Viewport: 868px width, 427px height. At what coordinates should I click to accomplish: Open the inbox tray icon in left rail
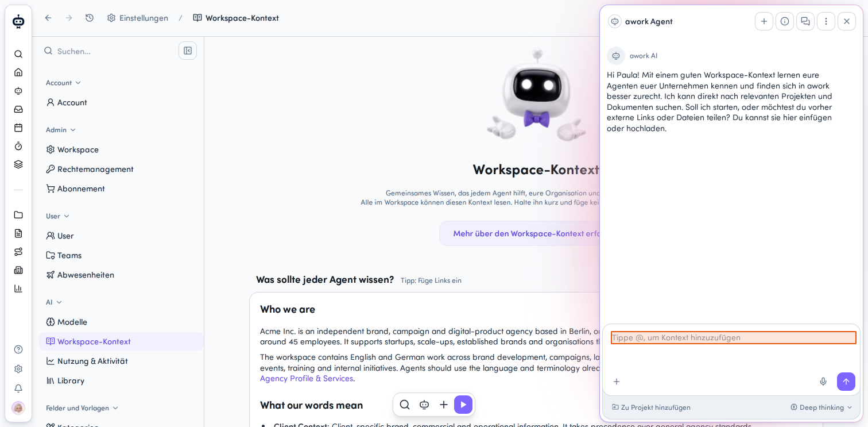[x=18, y=109]
